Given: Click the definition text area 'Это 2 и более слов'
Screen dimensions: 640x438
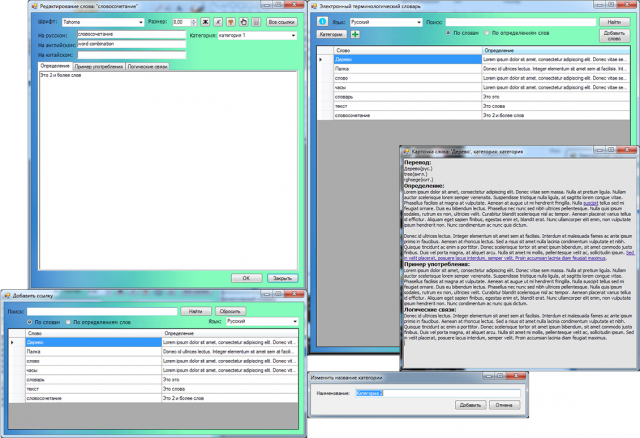Looking at the screenshot, I should (168, 170).
